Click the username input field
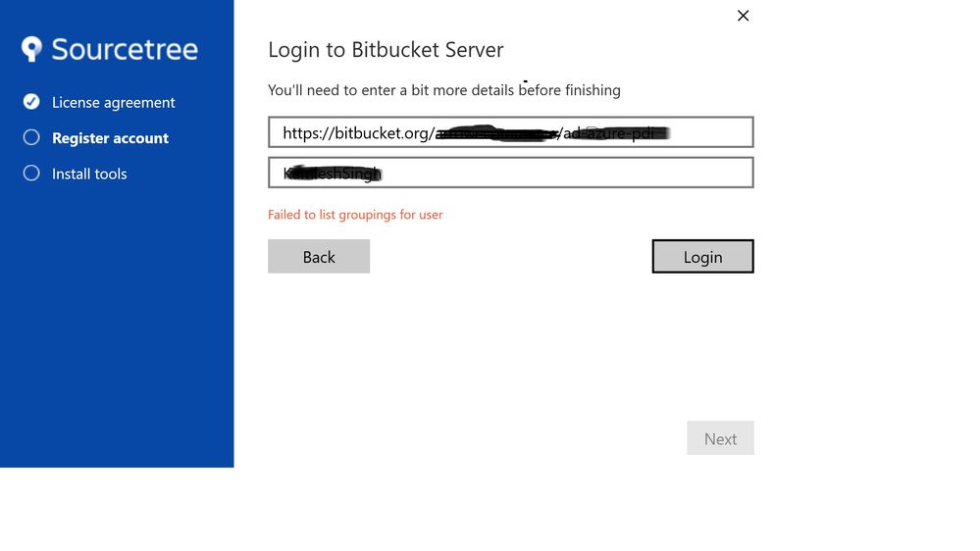This screenshot has width=980, height=551. point(511,173)
